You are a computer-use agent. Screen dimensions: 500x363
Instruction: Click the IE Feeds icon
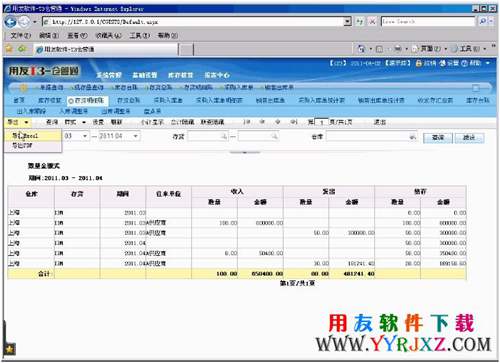click(379, 49)
